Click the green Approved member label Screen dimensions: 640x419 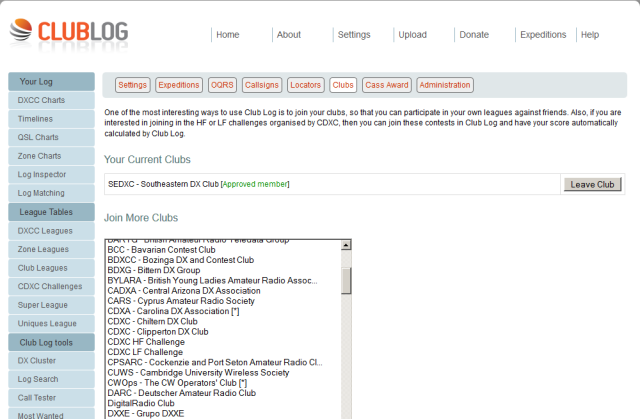[255, 184]
